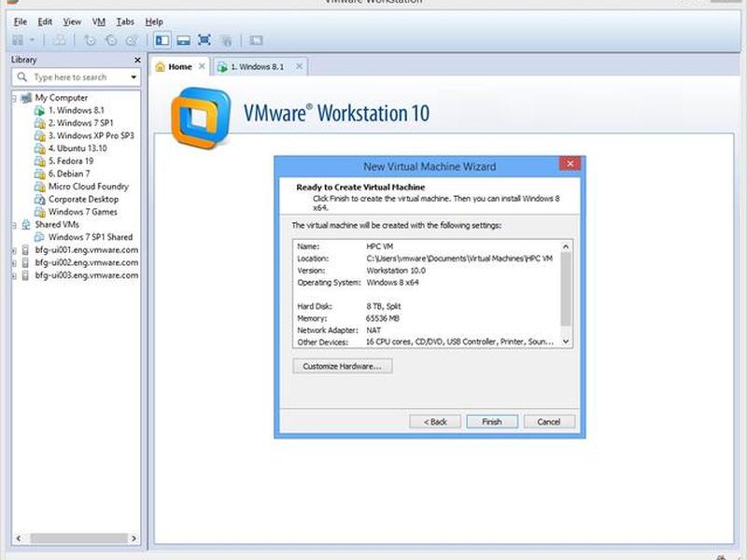747x560 pixels.
Task: Select 3. Windows XP Pro SP3 in library
Action: pos(91,135)
